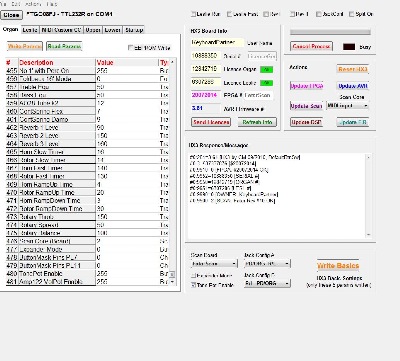Enable the Leslie Run checkbox
The image size is (400, 361).
(x=193, y=14)
